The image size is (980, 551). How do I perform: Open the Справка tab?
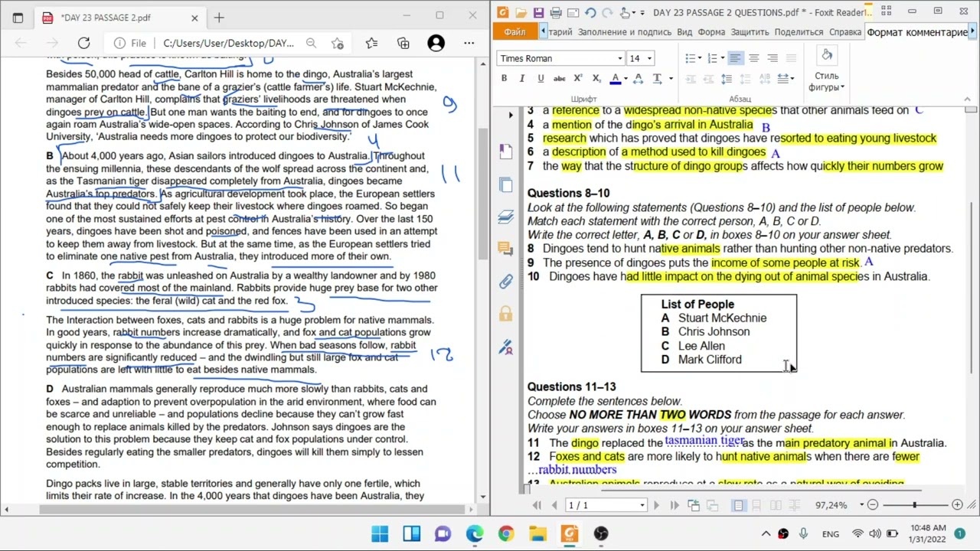point(845,31)
